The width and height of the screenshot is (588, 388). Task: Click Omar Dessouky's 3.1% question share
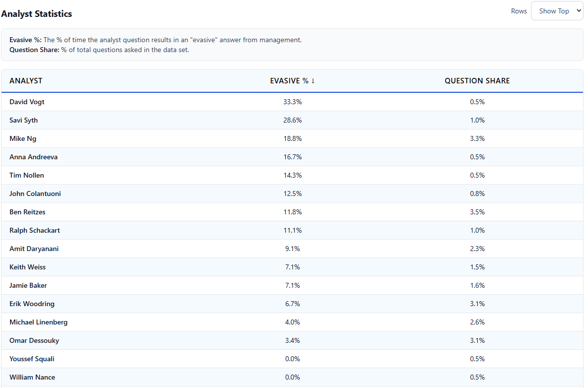(x=477, y=341)
